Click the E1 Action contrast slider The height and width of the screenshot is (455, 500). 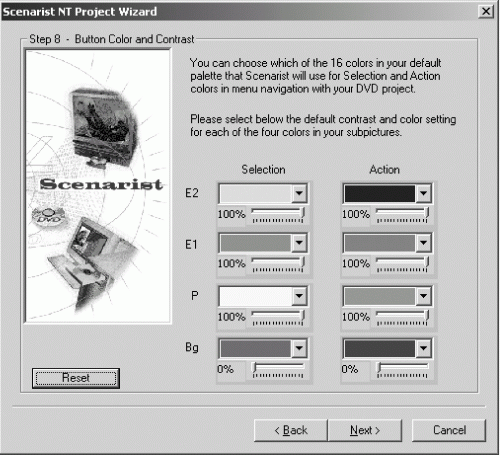402,264
